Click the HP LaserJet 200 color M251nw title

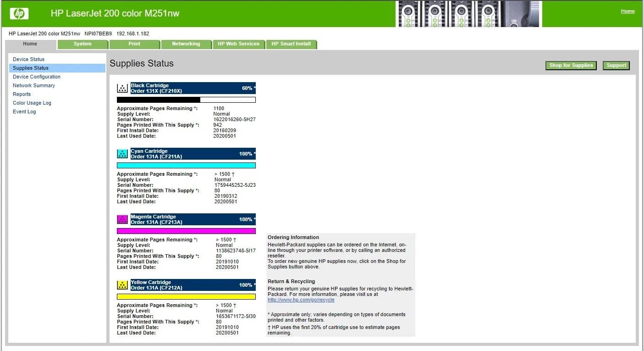coord(115,13)
